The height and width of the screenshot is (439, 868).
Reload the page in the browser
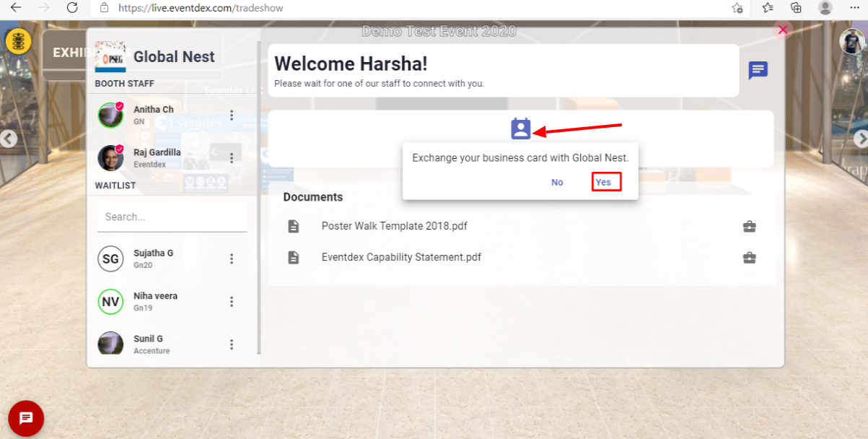coord(71,8)
